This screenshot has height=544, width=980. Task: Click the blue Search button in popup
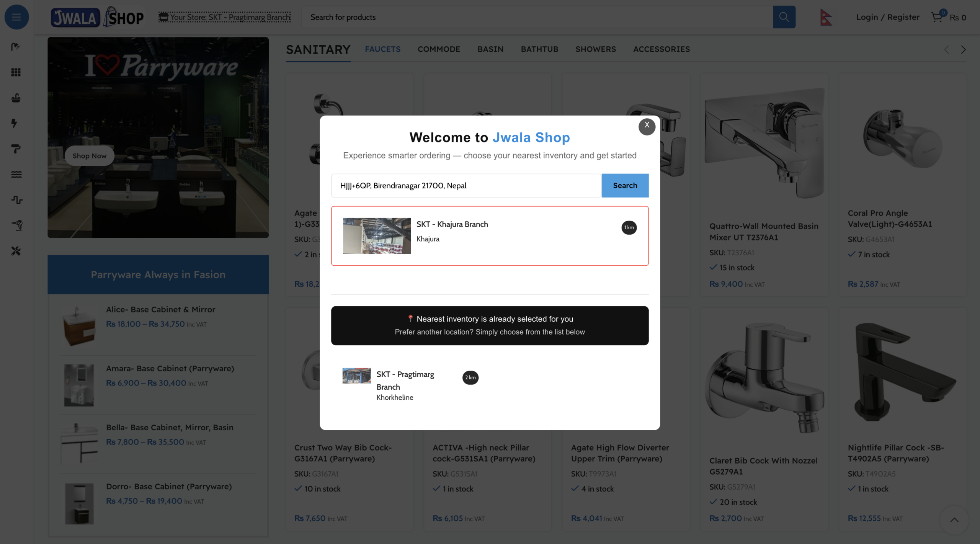click(625, 185)
